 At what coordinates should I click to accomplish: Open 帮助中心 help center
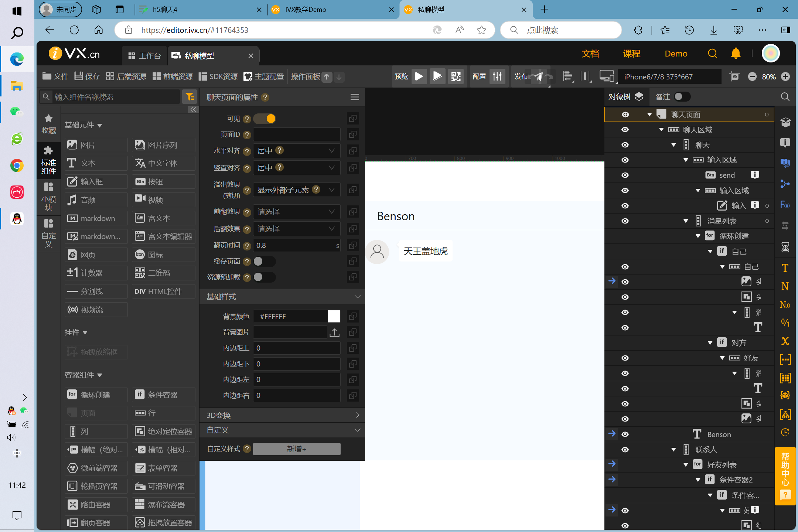point(785,476)
